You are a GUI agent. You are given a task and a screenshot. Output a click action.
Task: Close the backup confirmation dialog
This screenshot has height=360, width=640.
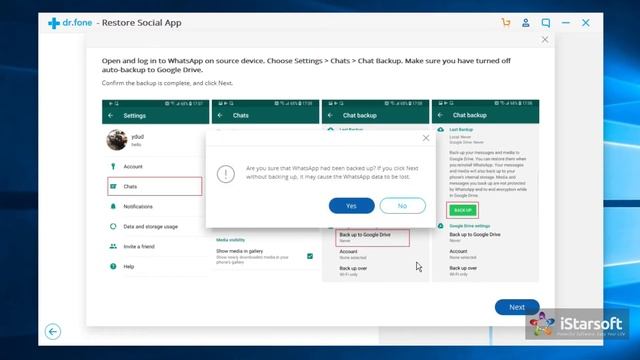click(426, 138)
